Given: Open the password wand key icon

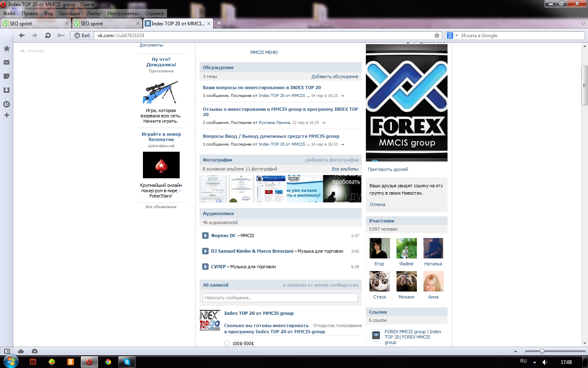Looking at the screenshot, I should coord(61,36).
